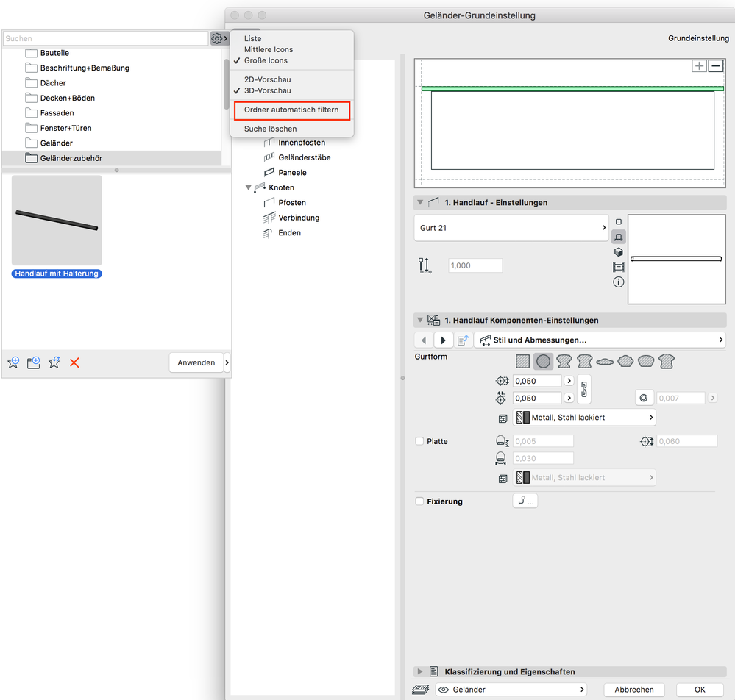The image size is (735, 700).
Task: Show the small-square preview mode icon
Action: click(619, 221)
